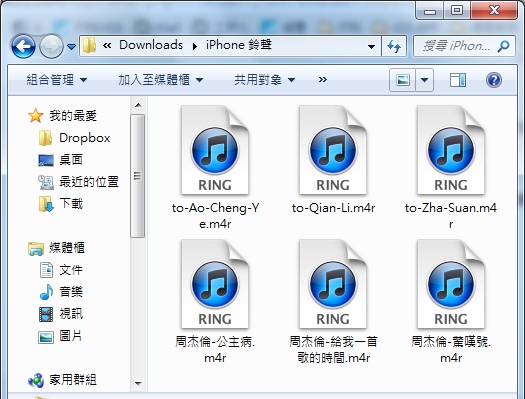
Task: Go forward with the greyed Forward arrow
Action: tap(51, 47)
